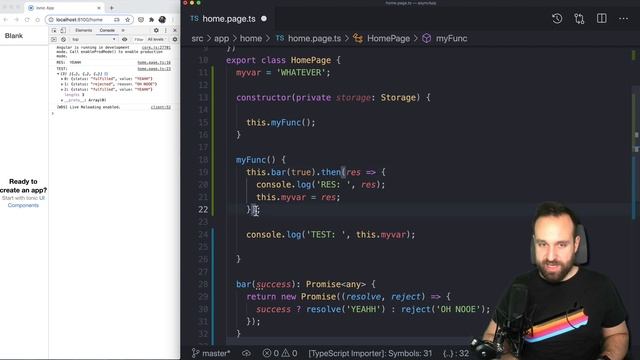Click the home folder breadcrumb segment
Screen dimensions: 640x360
251,38
